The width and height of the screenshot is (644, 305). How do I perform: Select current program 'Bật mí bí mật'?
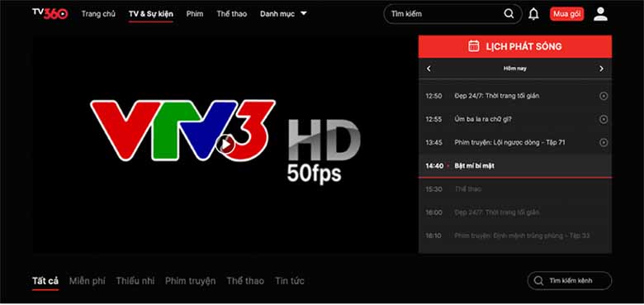515,165
